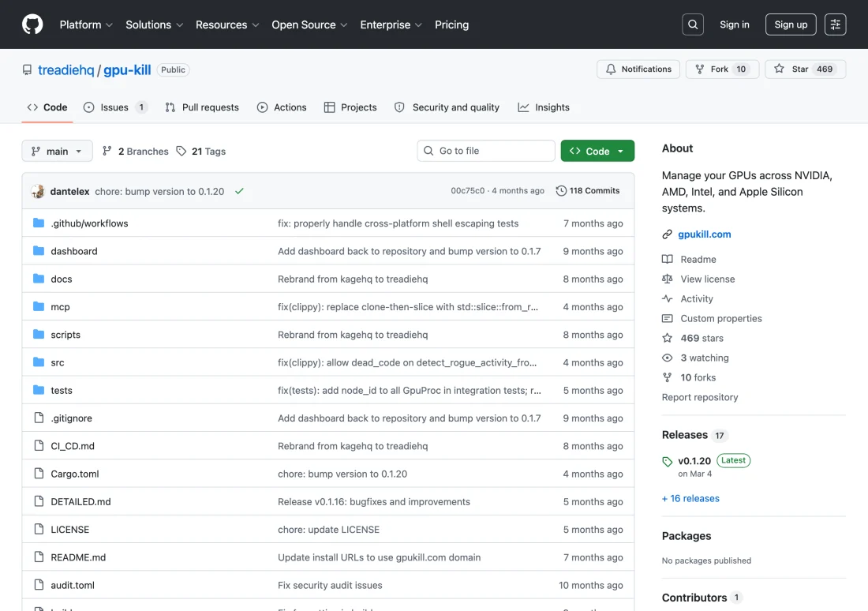
Task: Open the green Code dropdown button
Action: (x=597, y=151)
